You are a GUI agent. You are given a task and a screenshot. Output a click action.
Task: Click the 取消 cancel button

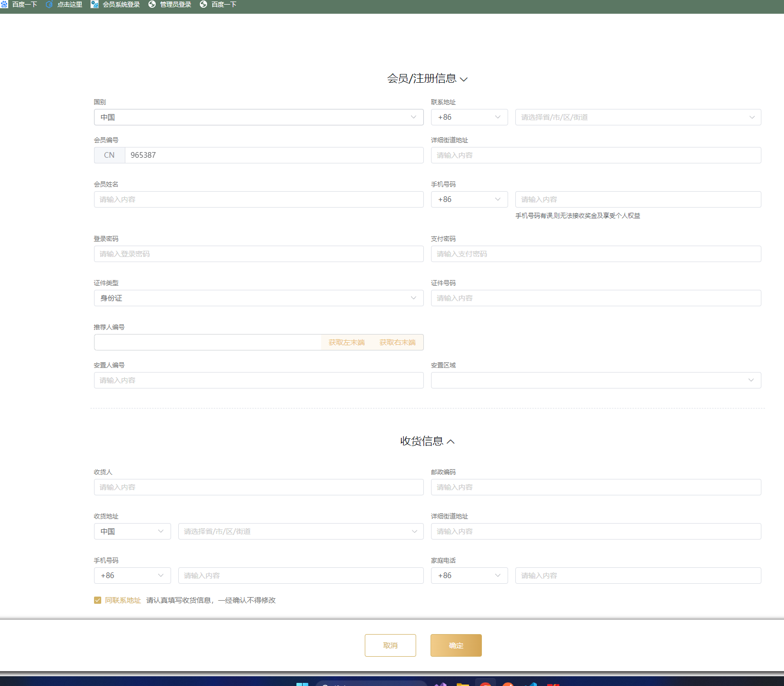pyautogui.click(x=390, y=645)
